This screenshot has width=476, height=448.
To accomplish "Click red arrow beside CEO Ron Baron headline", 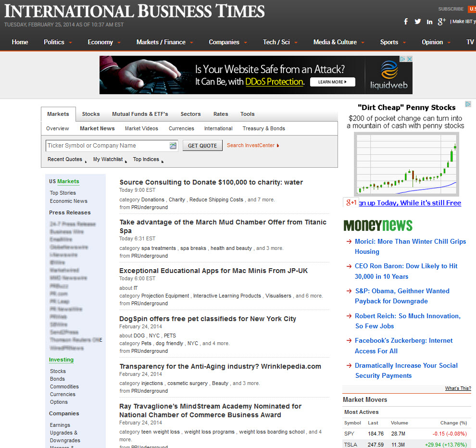I will (x=349, y=266).
